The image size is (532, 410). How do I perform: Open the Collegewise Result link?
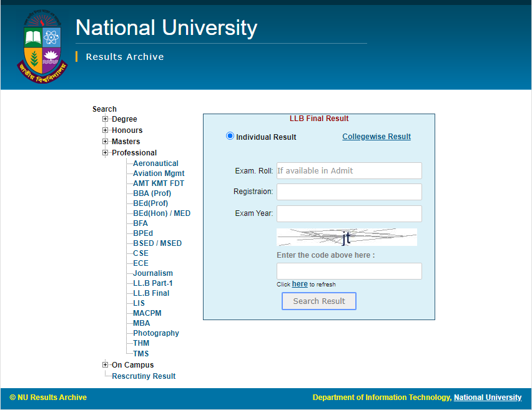tap(377, 136)
